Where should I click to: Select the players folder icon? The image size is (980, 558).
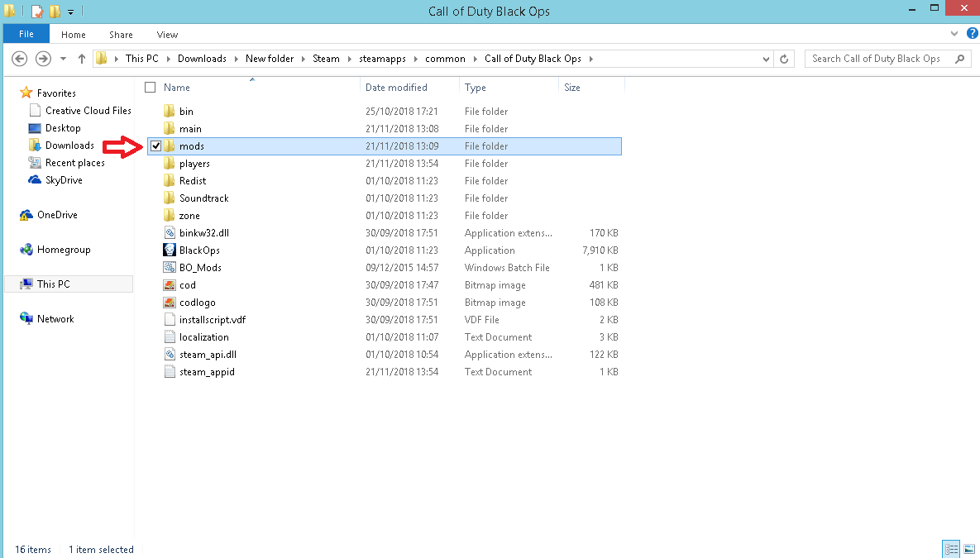169,163
